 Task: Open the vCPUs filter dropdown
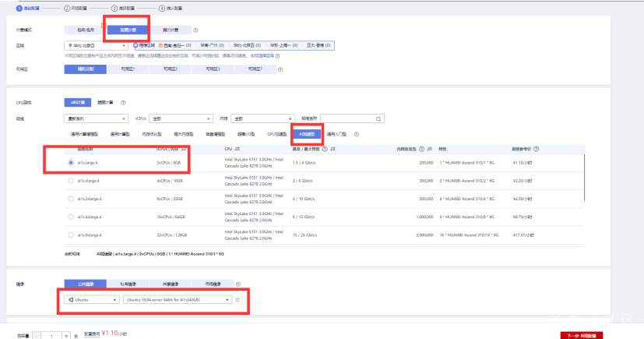point(181,118)
